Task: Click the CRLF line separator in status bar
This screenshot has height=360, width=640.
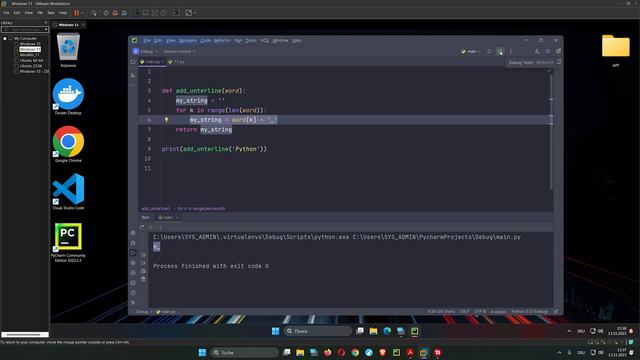Action: [464, 312]
